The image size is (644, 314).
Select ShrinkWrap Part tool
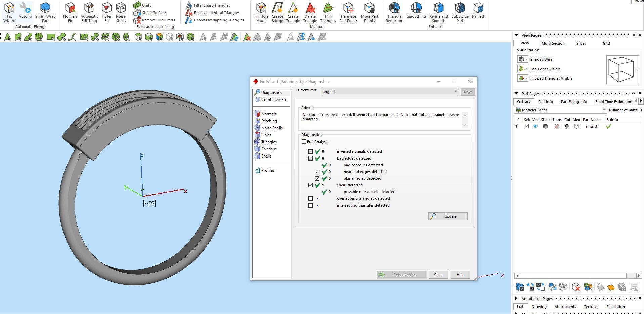pos(45,12)
